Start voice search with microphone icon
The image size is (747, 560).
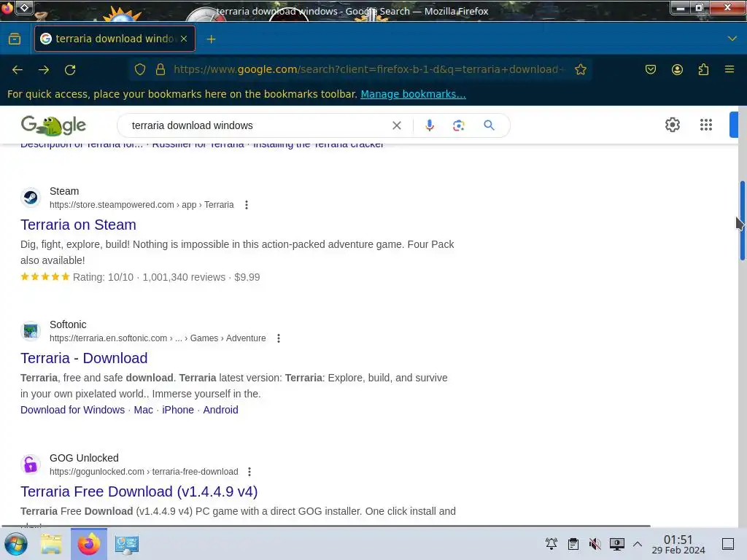429,125
